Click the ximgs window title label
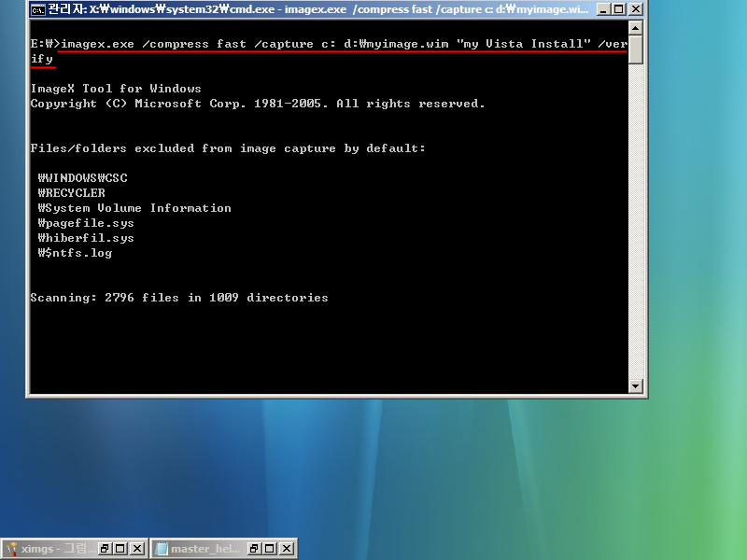Image resolution: width=747 pixels, height=560 pixels. click(x=57, y=549)
